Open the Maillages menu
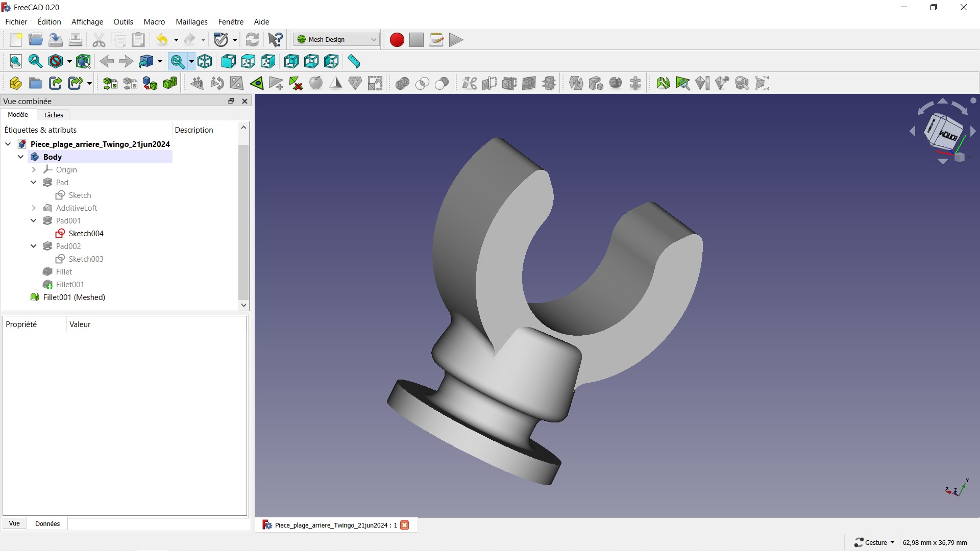Viewport: 980px width, 551px height. [191, 21]
